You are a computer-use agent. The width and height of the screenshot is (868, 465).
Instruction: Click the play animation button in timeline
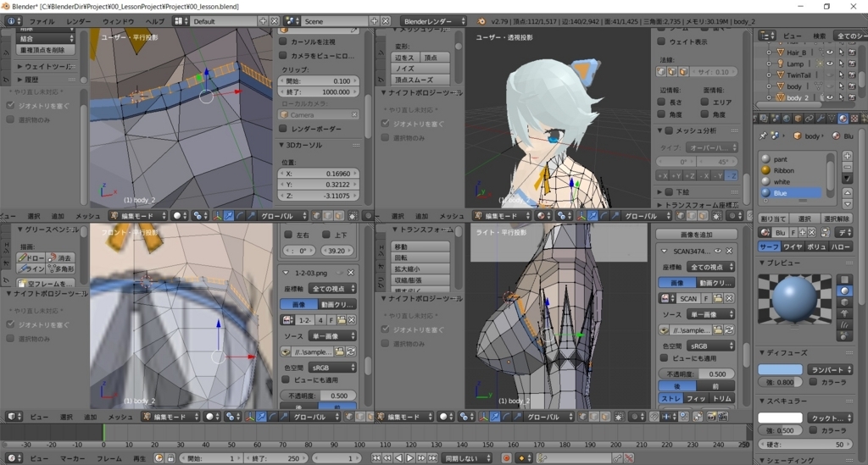point(410,458)
